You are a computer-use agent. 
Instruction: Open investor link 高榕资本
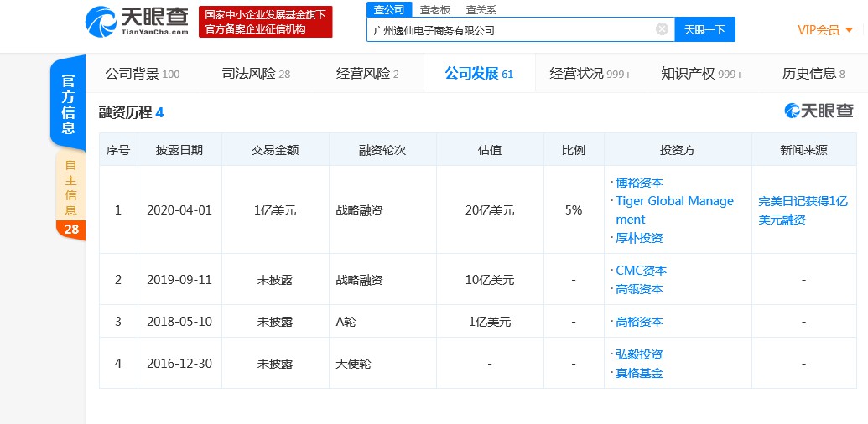click(639, 322)
